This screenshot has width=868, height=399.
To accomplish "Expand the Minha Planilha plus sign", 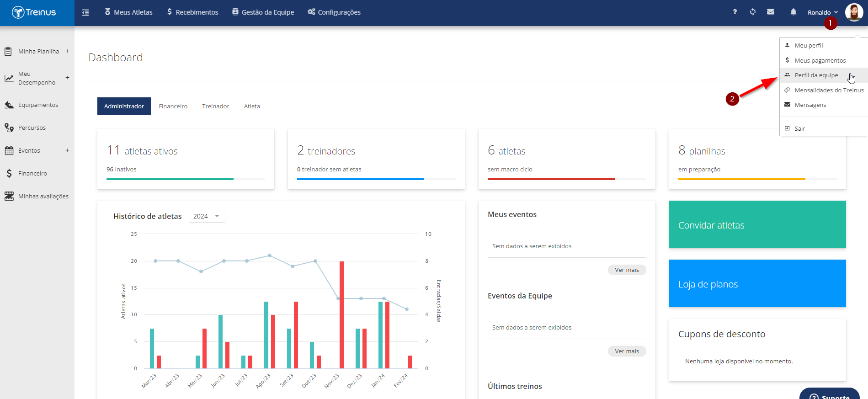I will (67, 51).
